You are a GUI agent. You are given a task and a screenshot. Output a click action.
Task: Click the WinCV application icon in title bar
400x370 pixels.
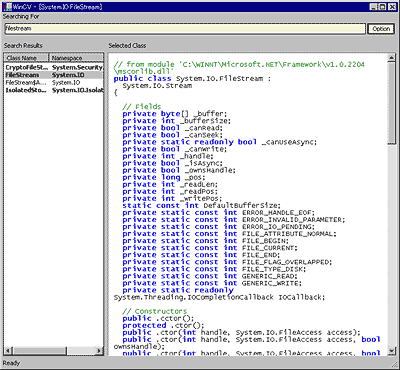coord(8,6)
